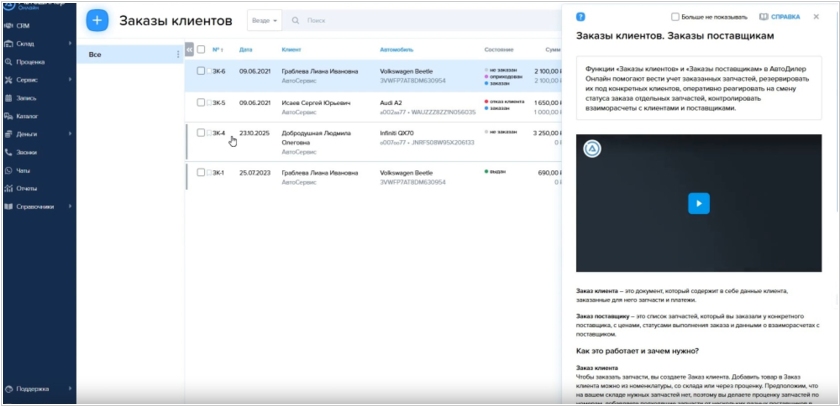Select all orders via header checkbox
The image size is (840, 406).
[x=201, y=49]
